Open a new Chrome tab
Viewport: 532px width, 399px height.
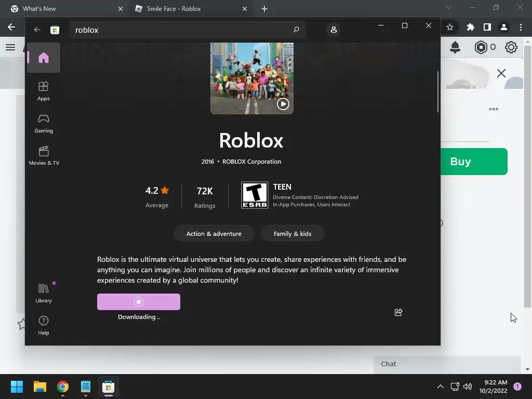click(264, 9)
